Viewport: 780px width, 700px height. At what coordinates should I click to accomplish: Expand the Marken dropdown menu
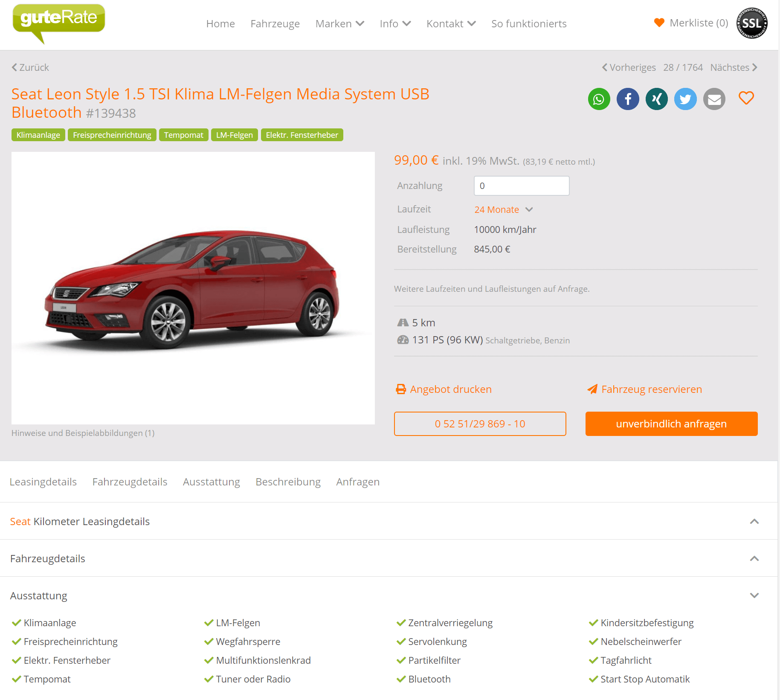click(x=340, y=23)
